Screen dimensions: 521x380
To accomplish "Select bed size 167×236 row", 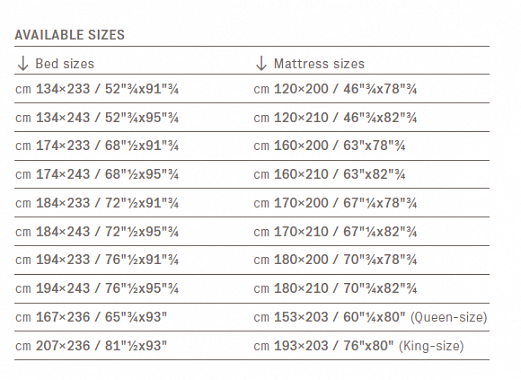I will pos(91,317).
